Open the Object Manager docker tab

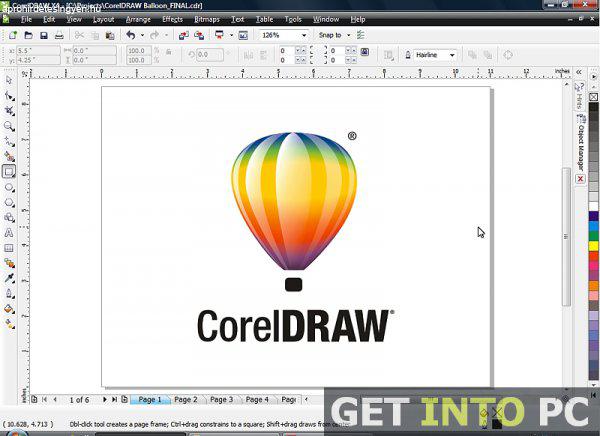coord(581,142)
